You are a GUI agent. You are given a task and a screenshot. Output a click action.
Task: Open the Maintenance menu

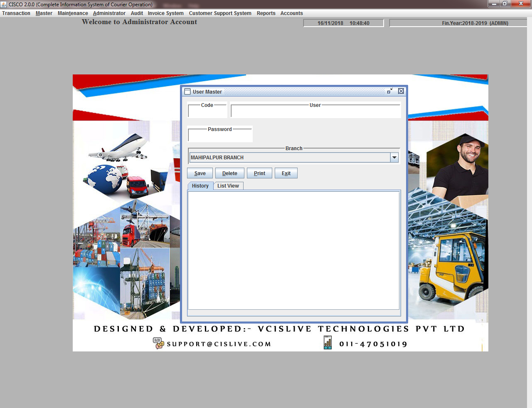(73, 13)
